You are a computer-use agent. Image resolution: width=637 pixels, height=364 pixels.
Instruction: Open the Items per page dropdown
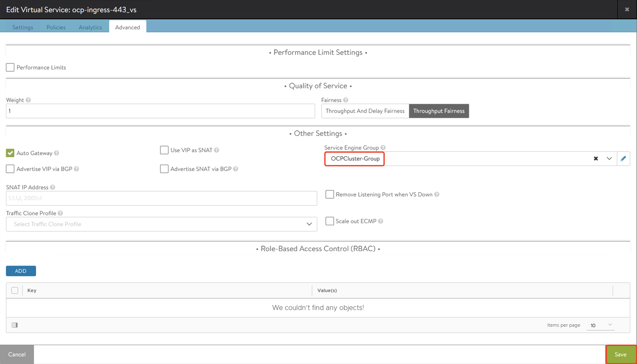click(x=600, y=325)
